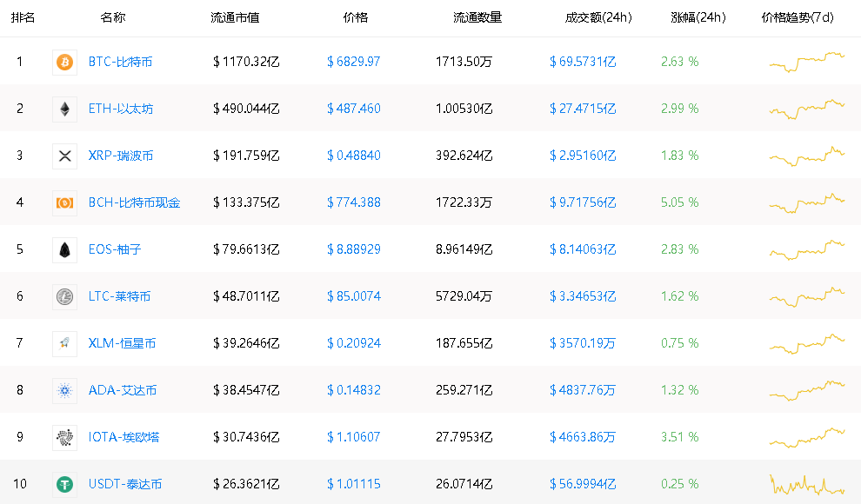Open the LTC-莱特币 link
This screenshot has height=504, width=861.
click(120, 296)
